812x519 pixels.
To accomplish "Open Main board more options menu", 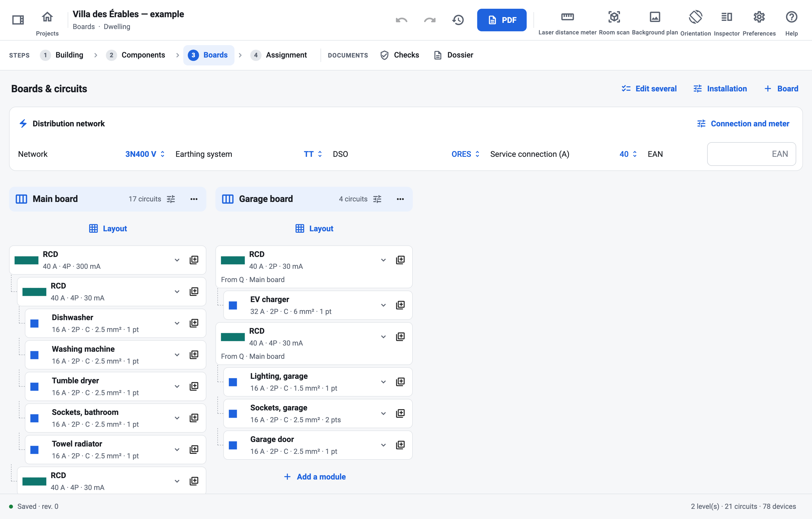I will tap(194, 199).
